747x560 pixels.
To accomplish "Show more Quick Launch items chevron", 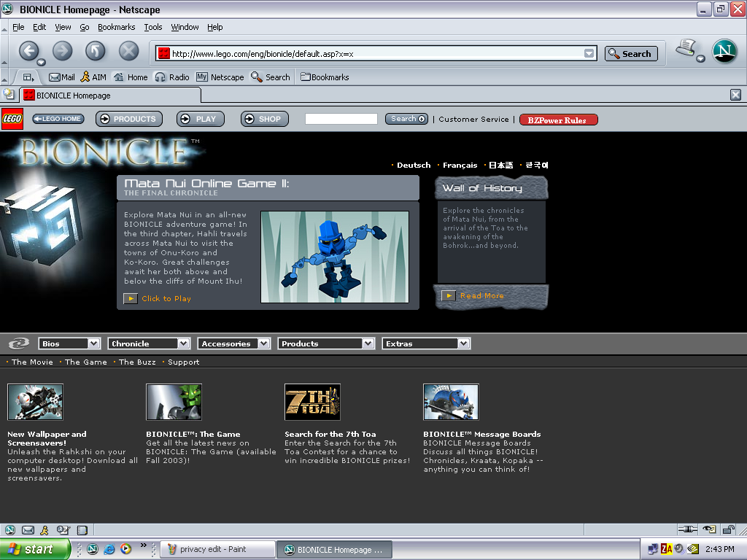I will point(144,545).
